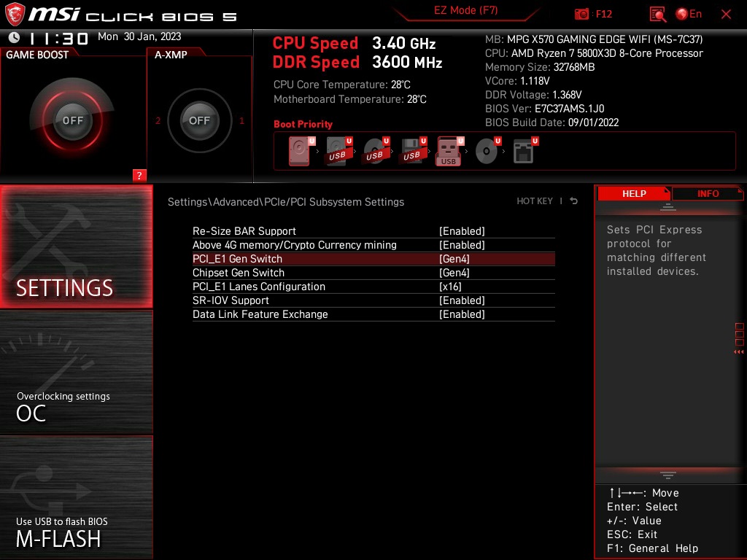Change Re-Size BAR Support [Enabled] value
Screen dimensions: 747x560
(462, 231)
